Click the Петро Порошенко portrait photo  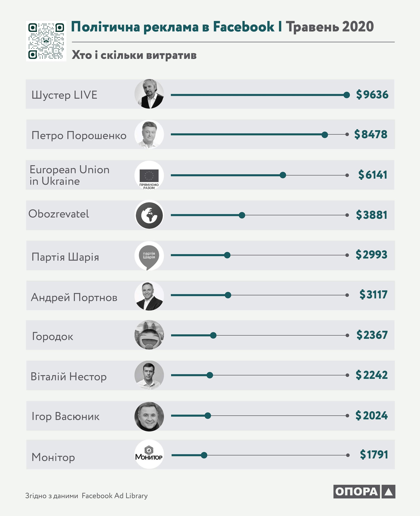pyautogui.click(x=149, y=134)
